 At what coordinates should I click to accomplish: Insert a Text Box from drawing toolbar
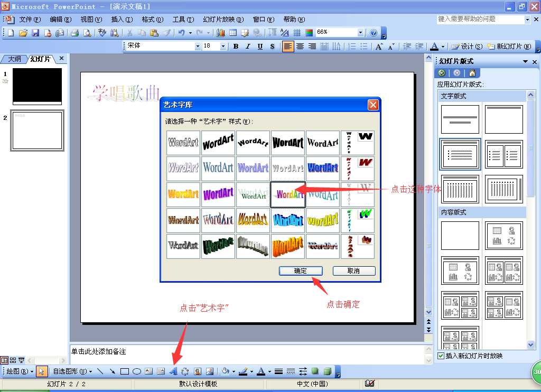[148, 371]
